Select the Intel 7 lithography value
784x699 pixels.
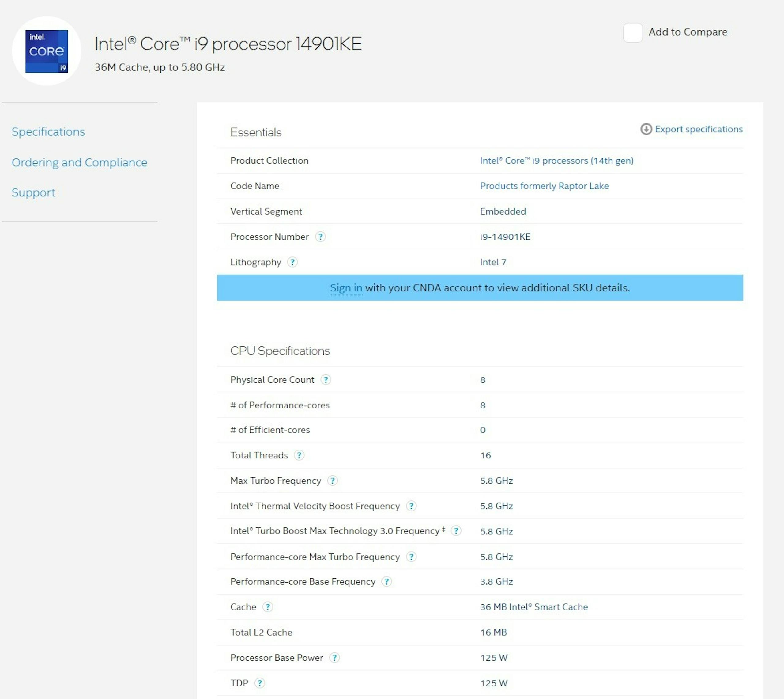[x=493, y=262]
